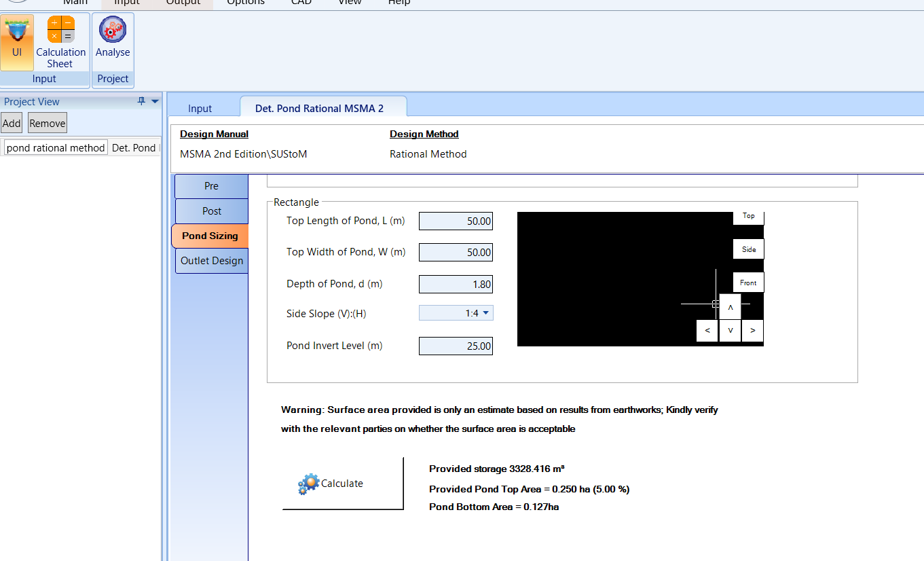The width and height of the screenshot is (924, 561).
Task: Switch to Side view of the pond
Action: (x=748, y=249)
